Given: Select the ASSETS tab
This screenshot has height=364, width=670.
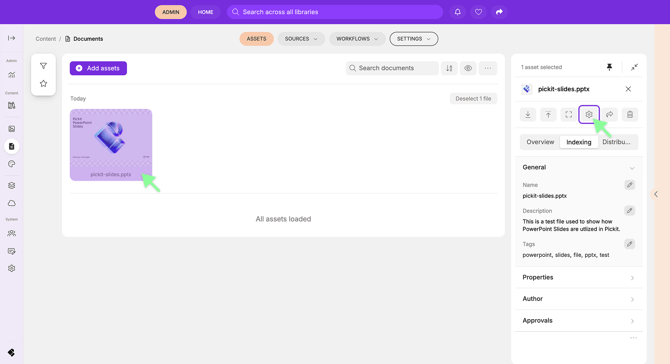Looking at the screenshot, I should click(x=256, y=39).
